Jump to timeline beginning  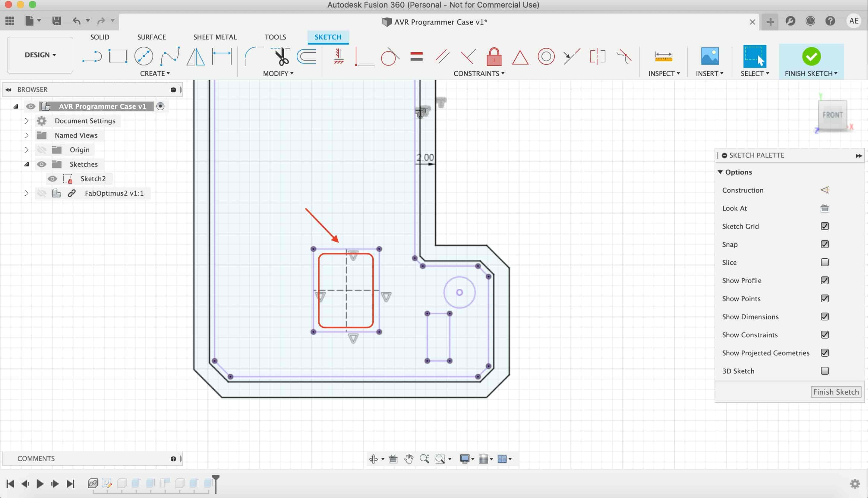tap(10, 484)
